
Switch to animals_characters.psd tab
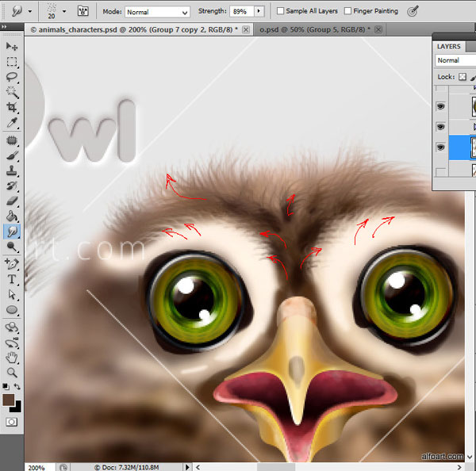click(134, 30)
